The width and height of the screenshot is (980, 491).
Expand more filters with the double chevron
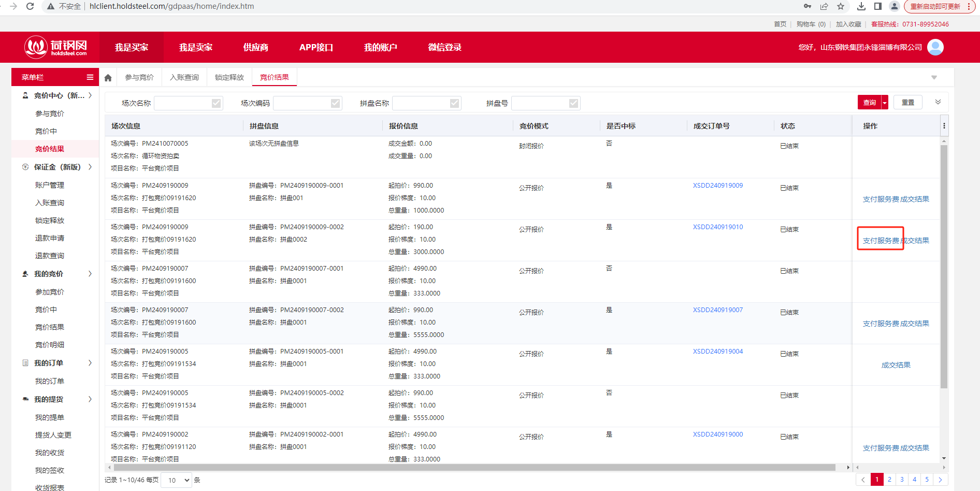coord(938,102)
